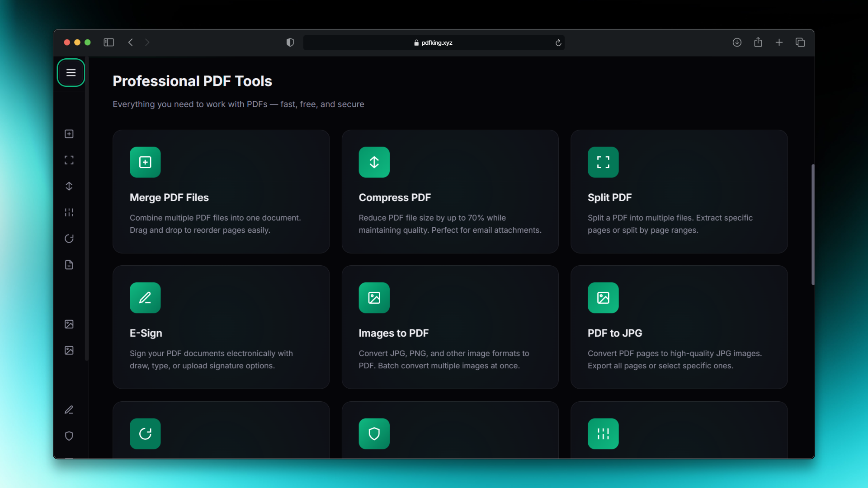Viewport: 868px width, 488px height.
Task: Toggle the hamburger menu at the top of sidebar
Action: pyautogui.click(x=71, y=72)
